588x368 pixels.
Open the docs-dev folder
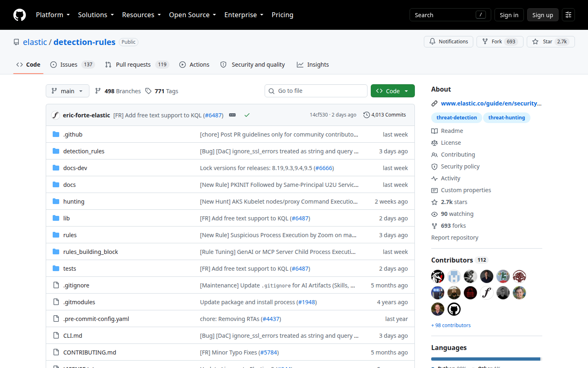tap(75, 168)
